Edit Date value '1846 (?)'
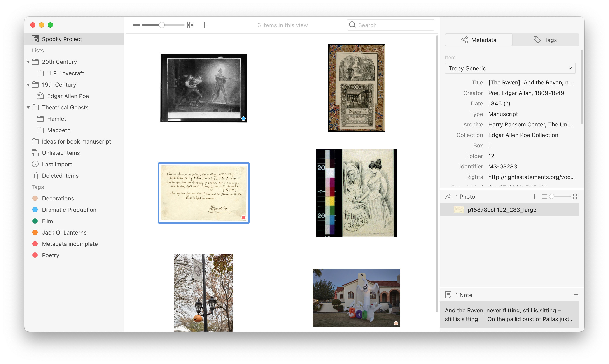Viewport: 609px width, 364px height. coord(499,103)
